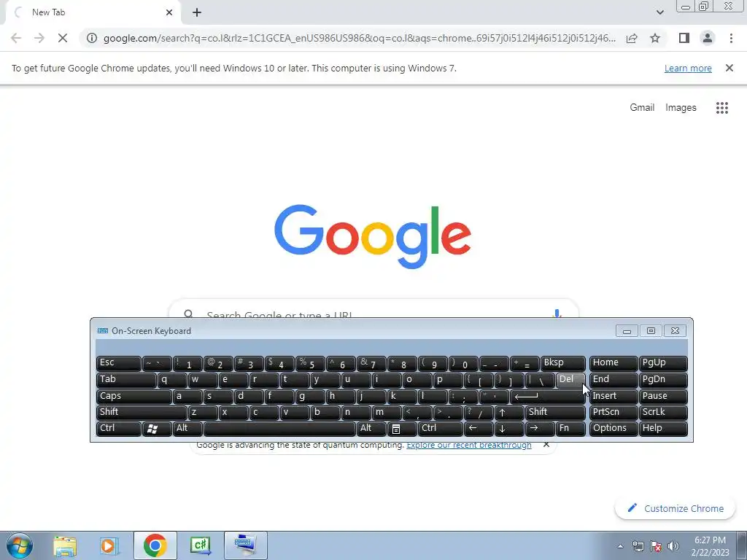Open the Chrome profile avatar

tap(708, 38)
